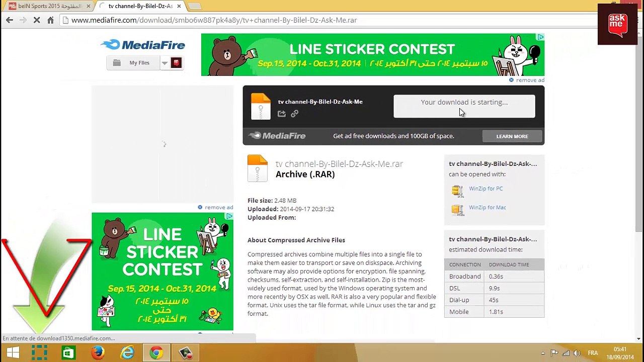Open the WinZip for Mac link
Image resolution: width=644 pixels, height=362 pixels.
click(x=487, y=207)
